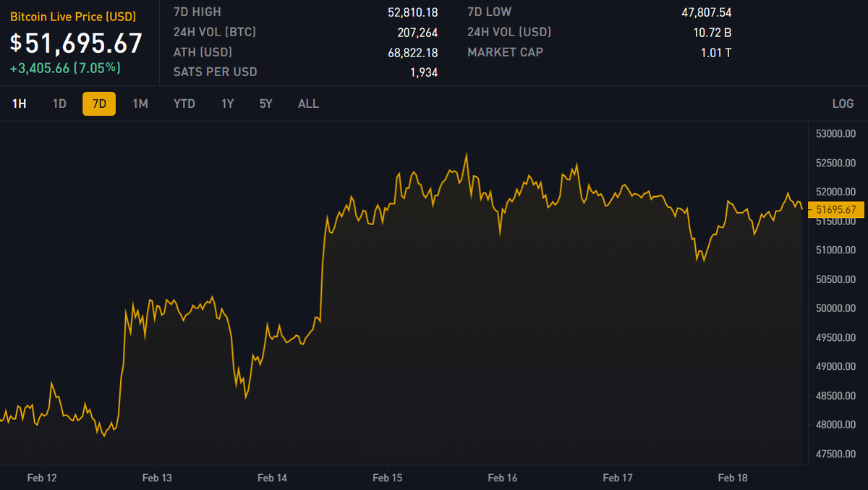Screen dimensions: 868x490
Task: Click the ATH (USD) value 68,822.18
Action: (411, 52)
